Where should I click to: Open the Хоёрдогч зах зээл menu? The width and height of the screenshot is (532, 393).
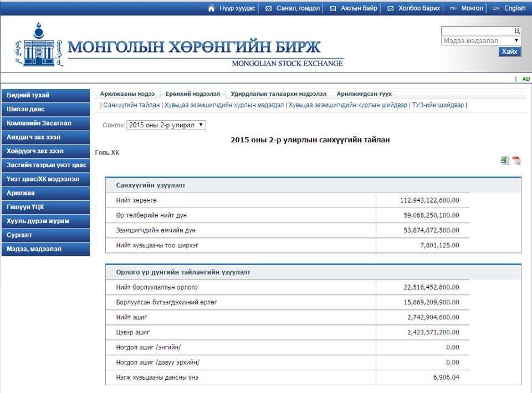[46, 151]
